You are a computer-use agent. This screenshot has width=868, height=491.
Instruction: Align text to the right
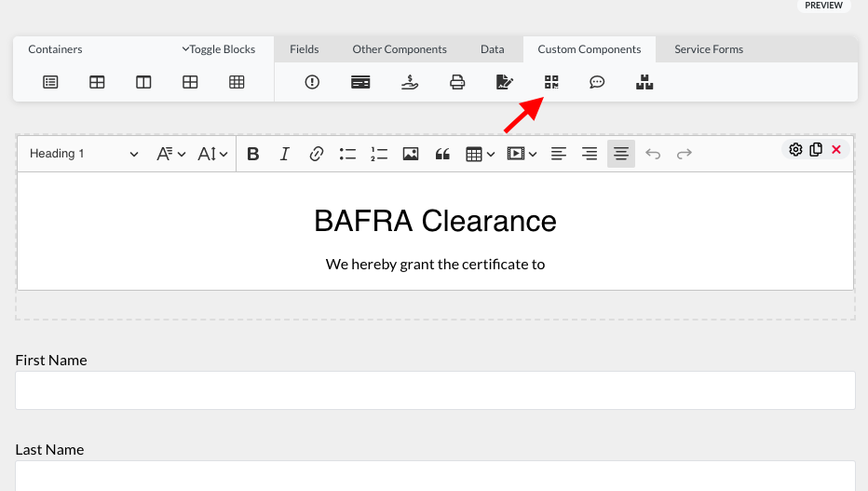tap(590, 154)
